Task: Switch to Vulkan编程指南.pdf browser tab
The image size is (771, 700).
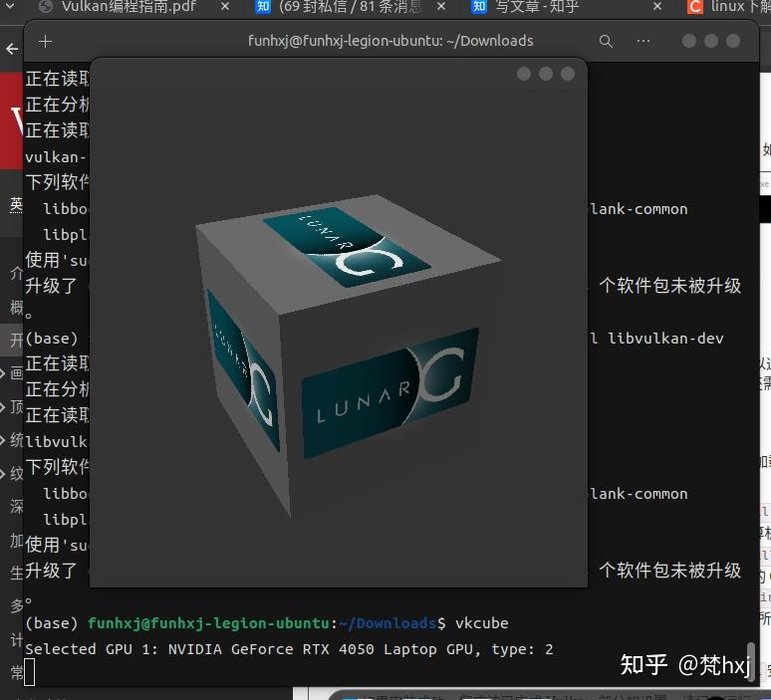Action: point(128,6)
